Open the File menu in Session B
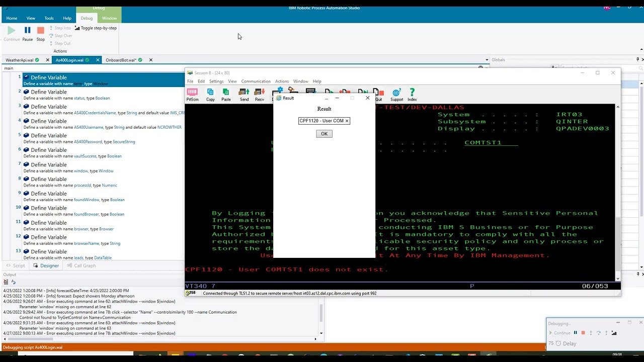The image size is (644, 362). point(190,81)
